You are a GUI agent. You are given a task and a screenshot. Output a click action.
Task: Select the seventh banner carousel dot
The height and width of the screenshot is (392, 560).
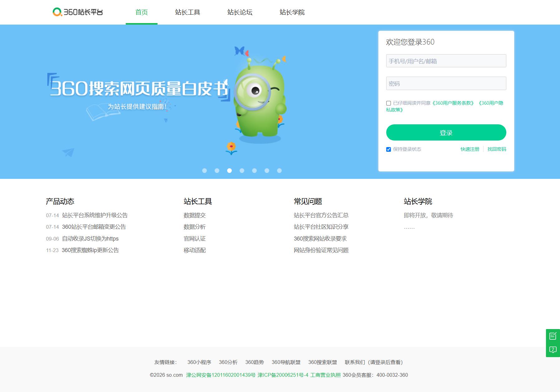[280, 170]
